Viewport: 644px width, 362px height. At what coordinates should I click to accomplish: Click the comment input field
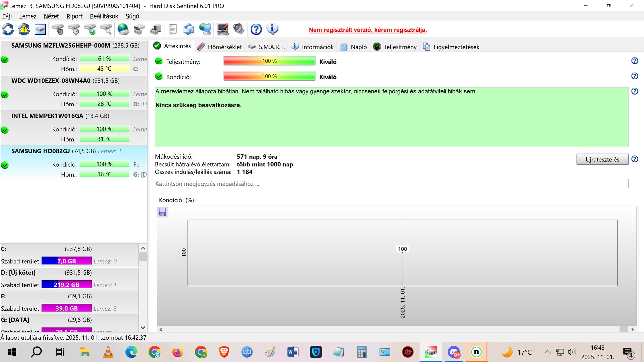click(391, 184)
